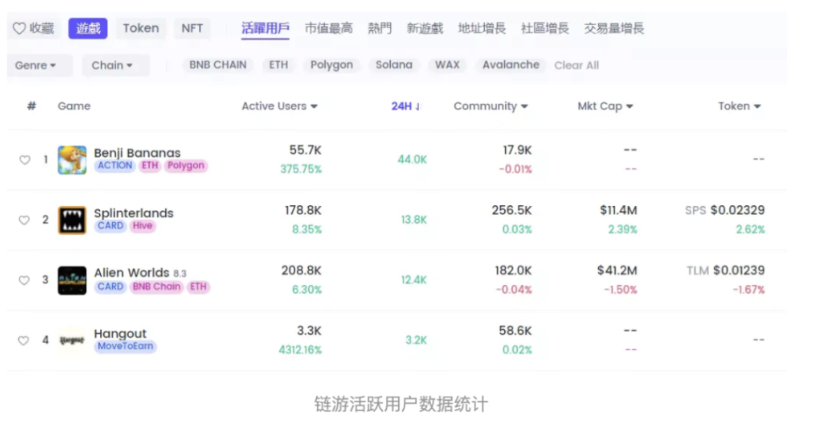
Task: Open the 收藏 favorites filter
Action: pyautogui.click(x=34, y=28)
